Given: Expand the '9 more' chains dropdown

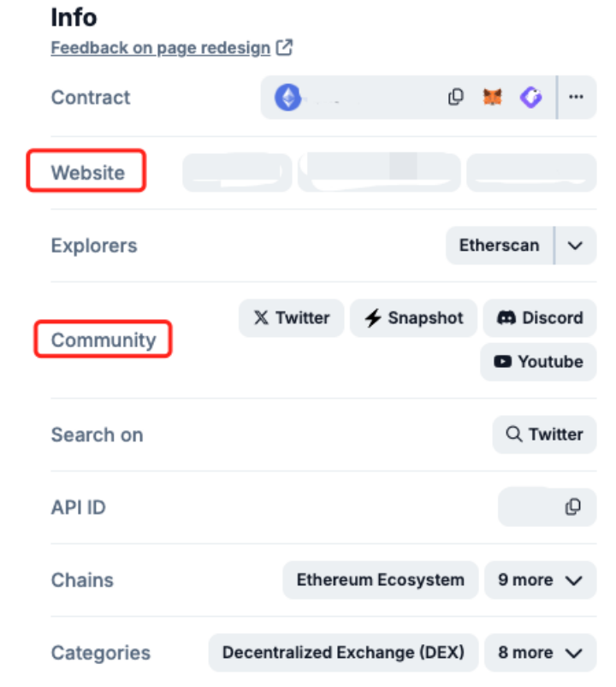Looking at the screenshot, I should pos(540,580).
